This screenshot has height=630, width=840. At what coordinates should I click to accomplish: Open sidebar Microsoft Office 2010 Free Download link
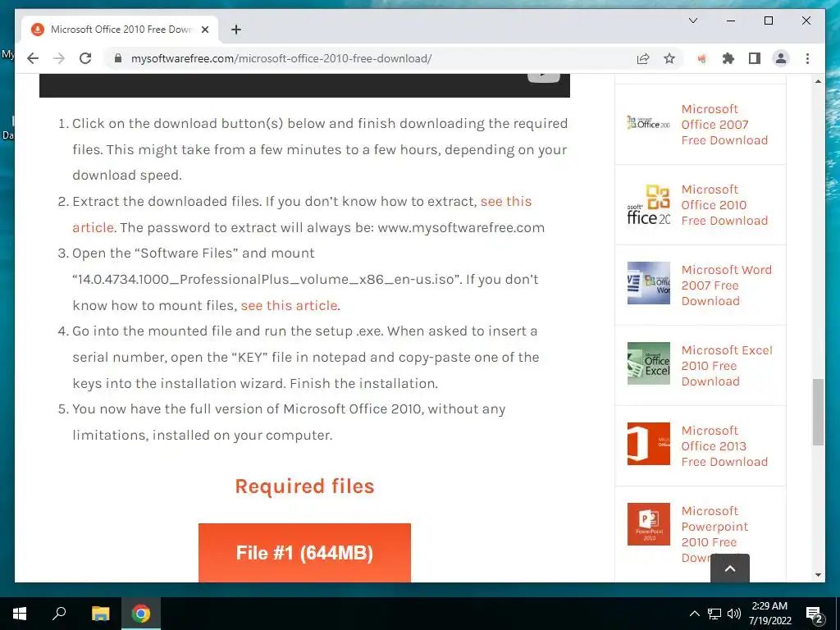(x=724, y=204)
